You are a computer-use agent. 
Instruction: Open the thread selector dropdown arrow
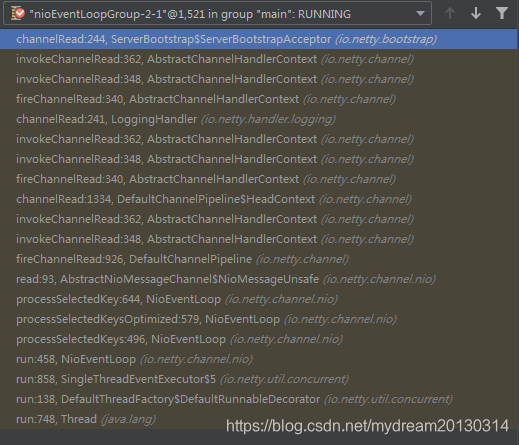[x=420, y=14]
